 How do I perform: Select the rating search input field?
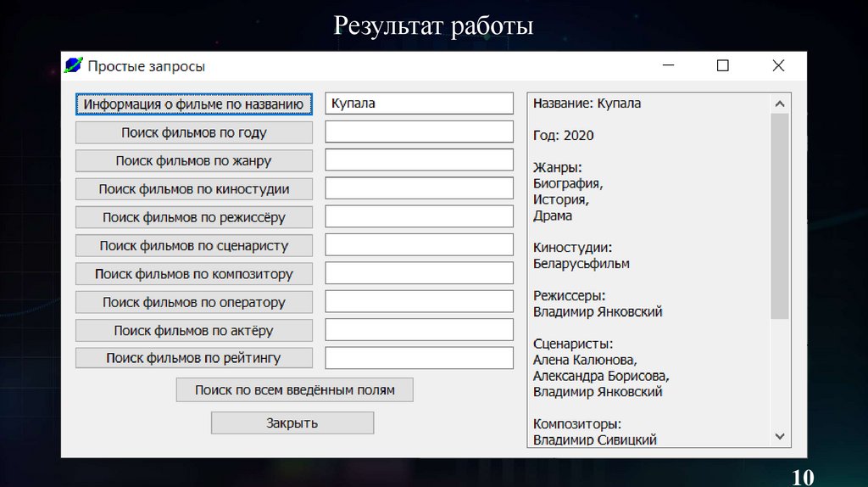[420, 358]
